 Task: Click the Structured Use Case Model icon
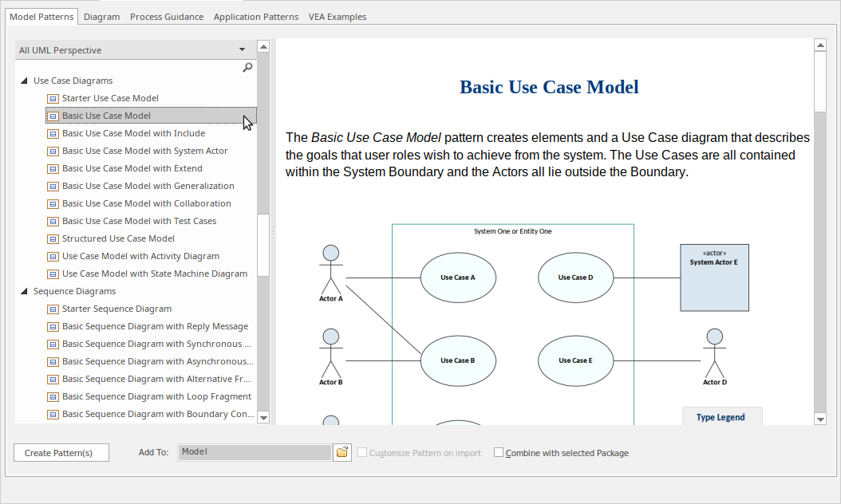(53, 239)
